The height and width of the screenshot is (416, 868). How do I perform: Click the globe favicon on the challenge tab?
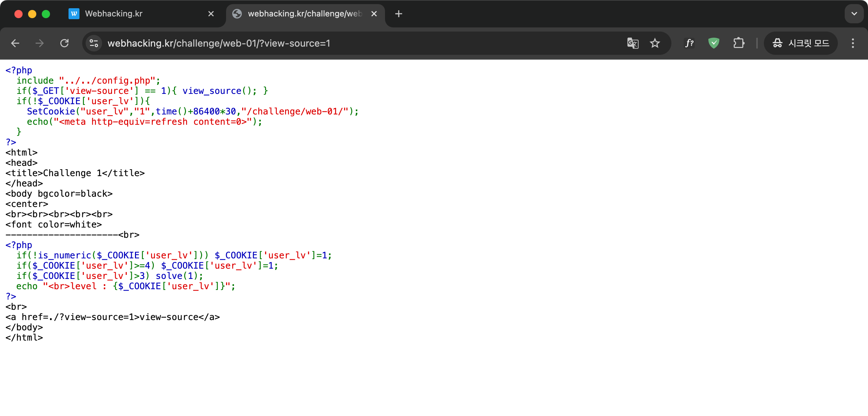pyautogui.click(x=237, y=14)
